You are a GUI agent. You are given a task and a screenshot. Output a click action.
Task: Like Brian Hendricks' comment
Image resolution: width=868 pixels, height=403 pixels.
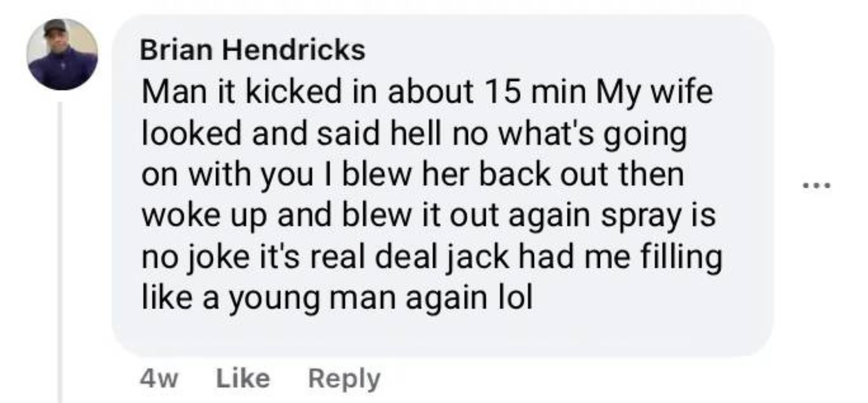tap(243, 378)
